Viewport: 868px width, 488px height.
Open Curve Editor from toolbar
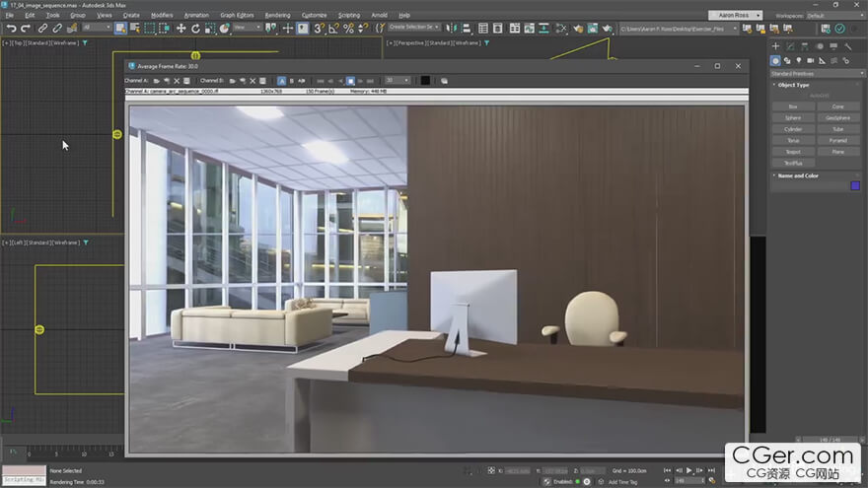point(530,29)
